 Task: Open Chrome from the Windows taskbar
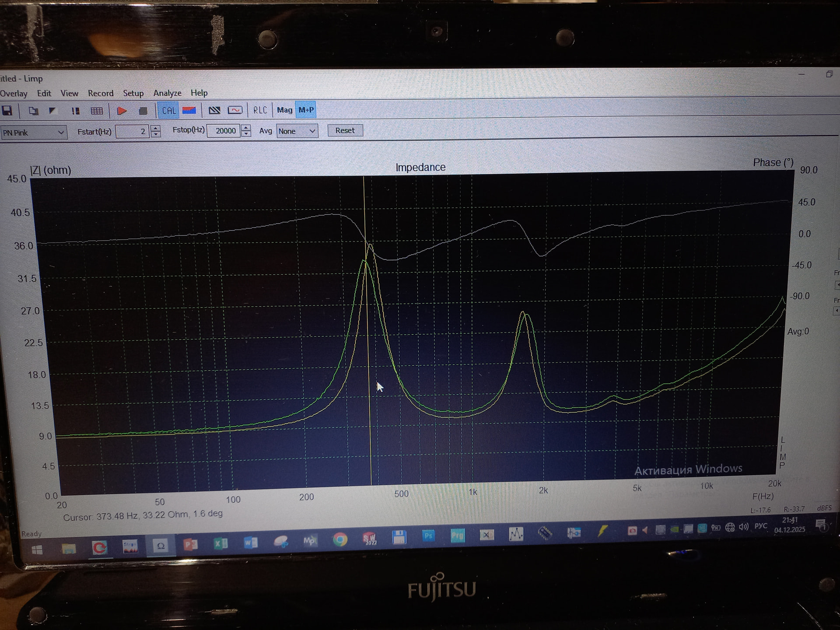coord(339,540)
